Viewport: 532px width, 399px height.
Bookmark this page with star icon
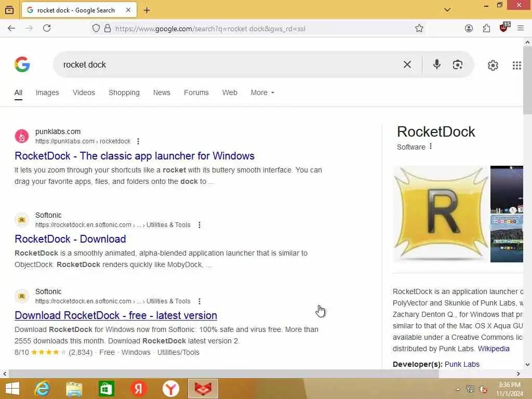(419, 28)
